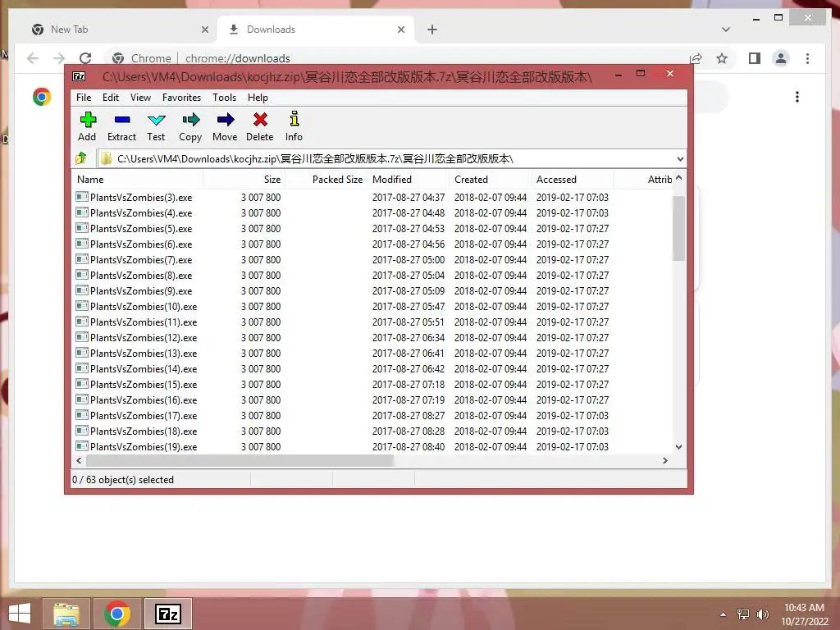Select PlantsVsZombies(19).exe

tap(144, 447)
